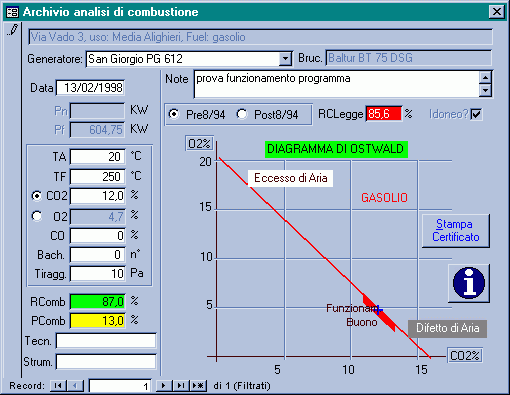The height and width of the screenshot is (395, 510).
Task: Click the Bruc. field Baltur BT 75 DSG
Action: [x=409, y=58]
